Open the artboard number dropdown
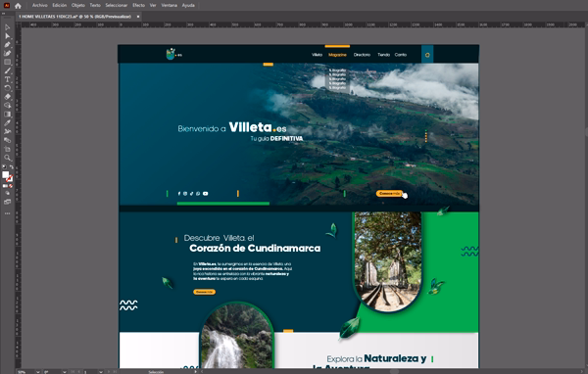This screenshot has height=374, width=588. (x=101, y=372)
